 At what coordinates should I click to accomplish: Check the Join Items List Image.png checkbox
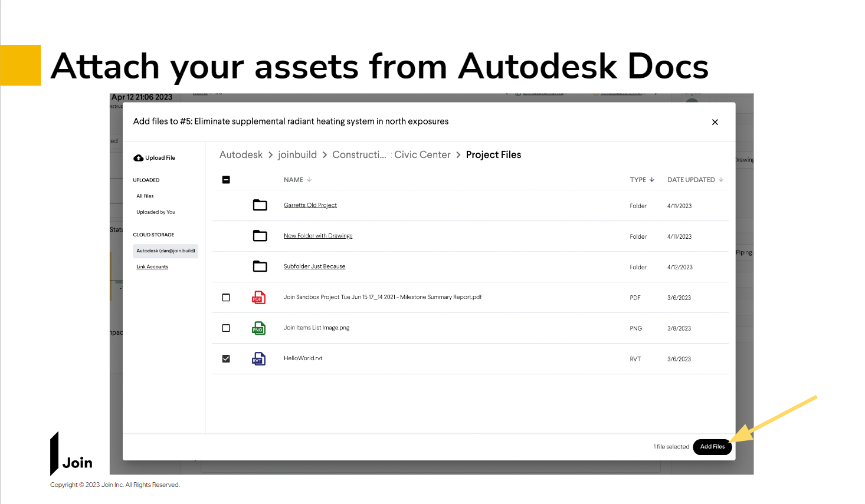tap(226, 328)
